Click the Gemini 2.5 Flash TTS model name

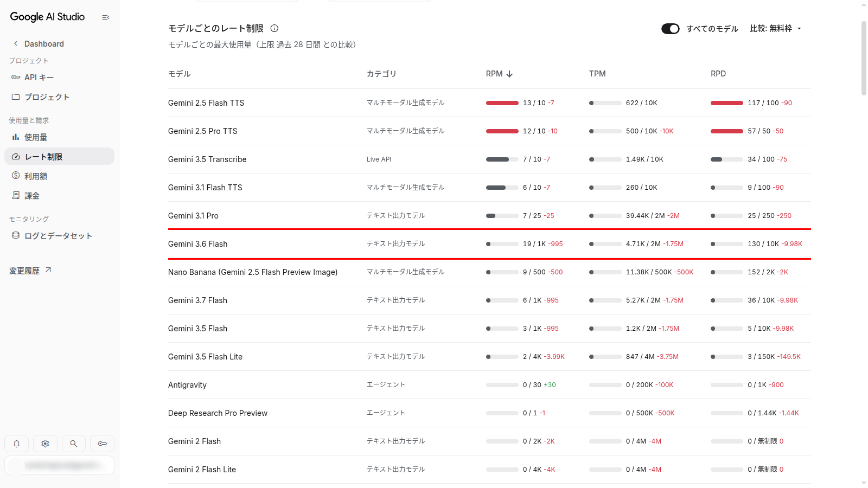pyautogui.click(x=206, y=103)
